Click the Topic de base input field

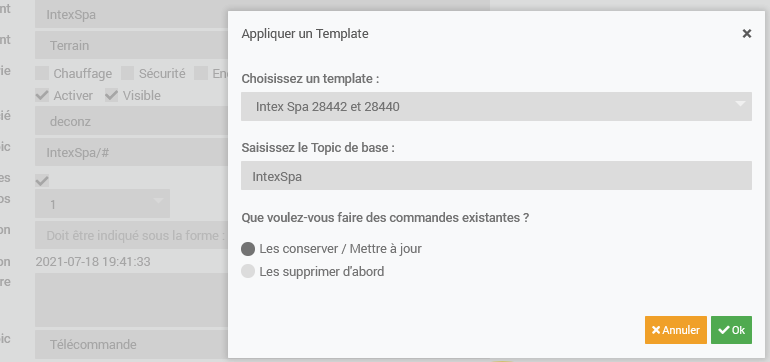coord(496,176)
